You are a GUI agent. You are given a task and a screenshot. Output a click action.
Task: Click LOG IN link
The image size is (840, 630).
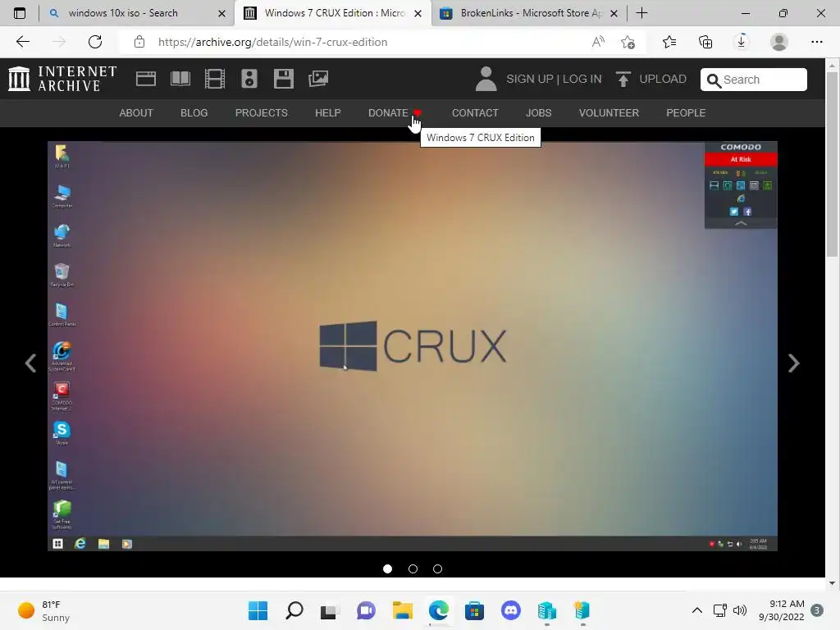point(582,80)
